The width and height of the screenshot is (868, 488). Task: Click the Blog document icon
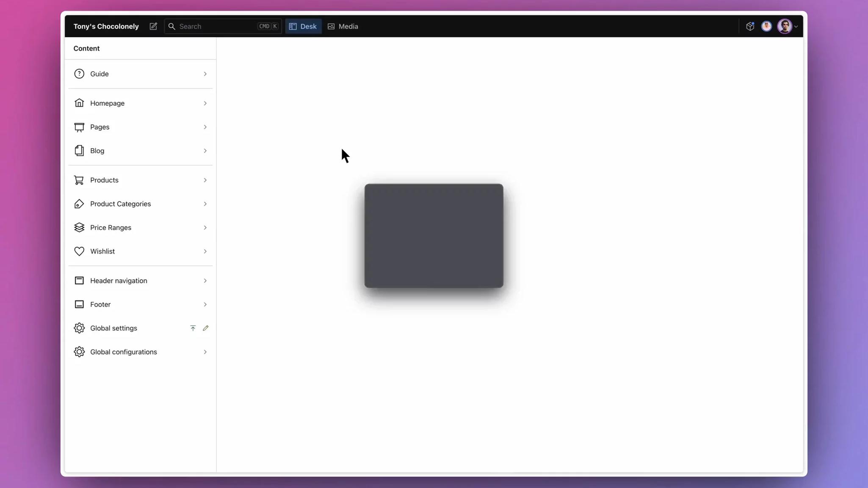click(79, 150)
